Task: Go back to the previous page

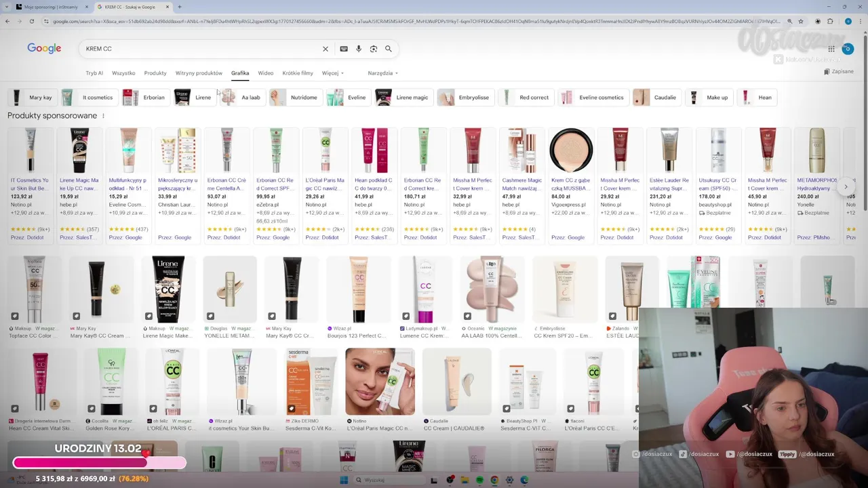Action: pos(7,21)
